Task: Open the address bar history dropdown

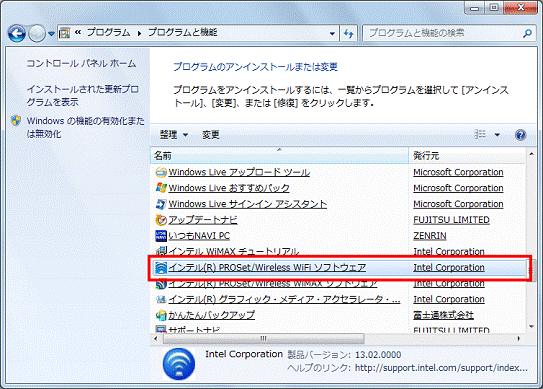Action: click(x=332, y=34)
